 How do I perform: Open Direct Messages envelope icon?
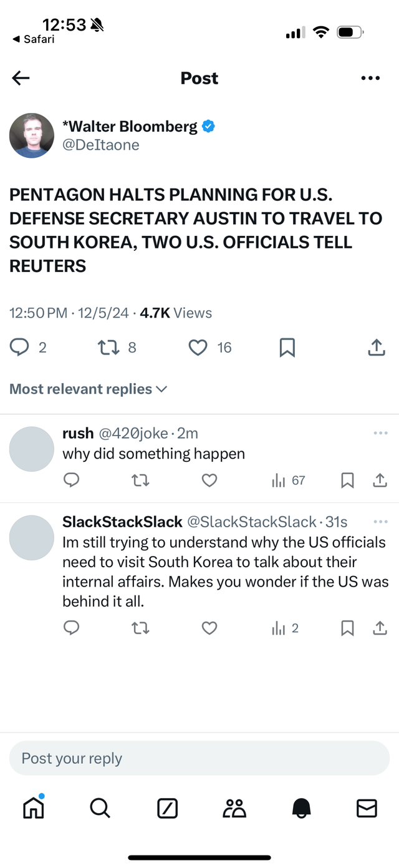pos(367,807)
